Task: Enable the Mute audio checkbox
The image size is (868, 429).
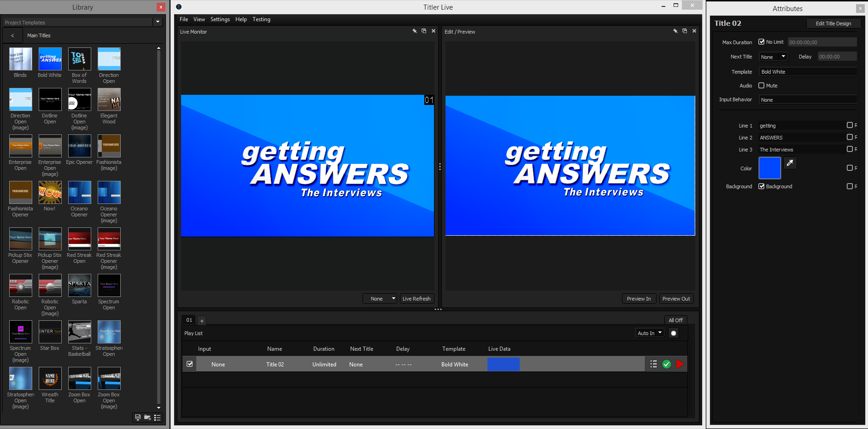Action: tap(762, 86)
